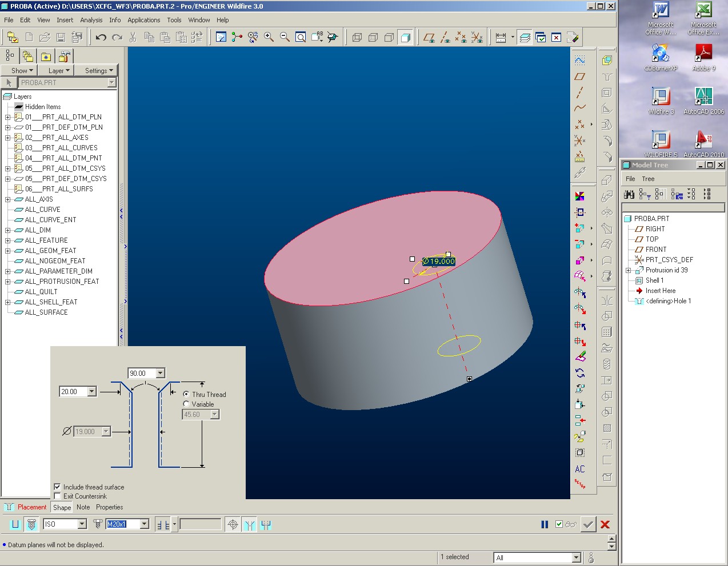Screen dimensions: 728x566
Task: Open the CDBurnerXP desktop shortcut
Action: pos(661,57)
